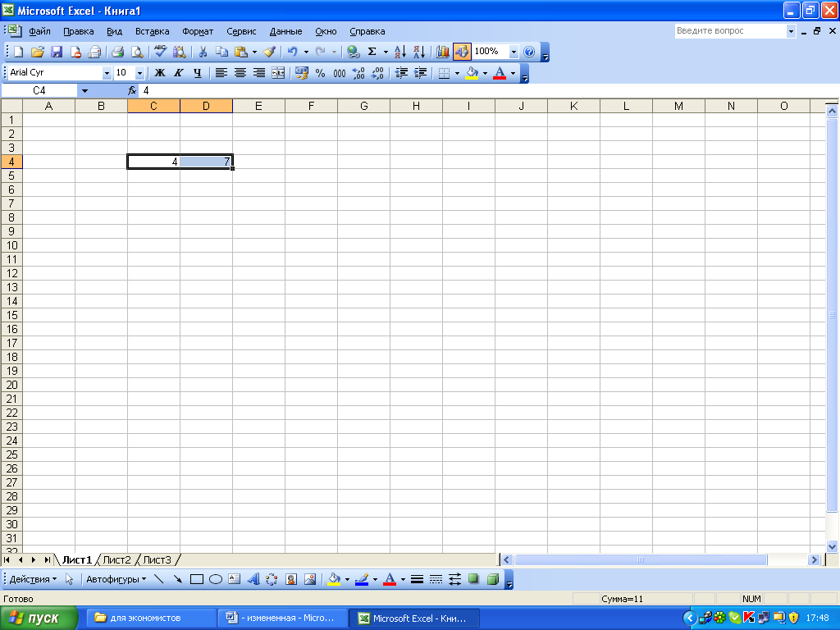Copy the selected cells icon
The height and width of the screenshot is (630, 840).
[x=221, y=52]
